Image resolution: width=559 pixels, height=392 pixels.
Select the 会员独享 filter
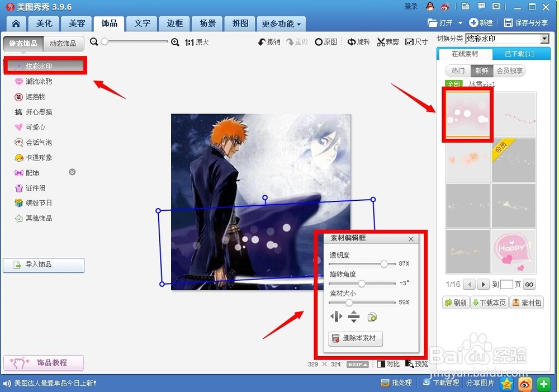pos(509,70)
